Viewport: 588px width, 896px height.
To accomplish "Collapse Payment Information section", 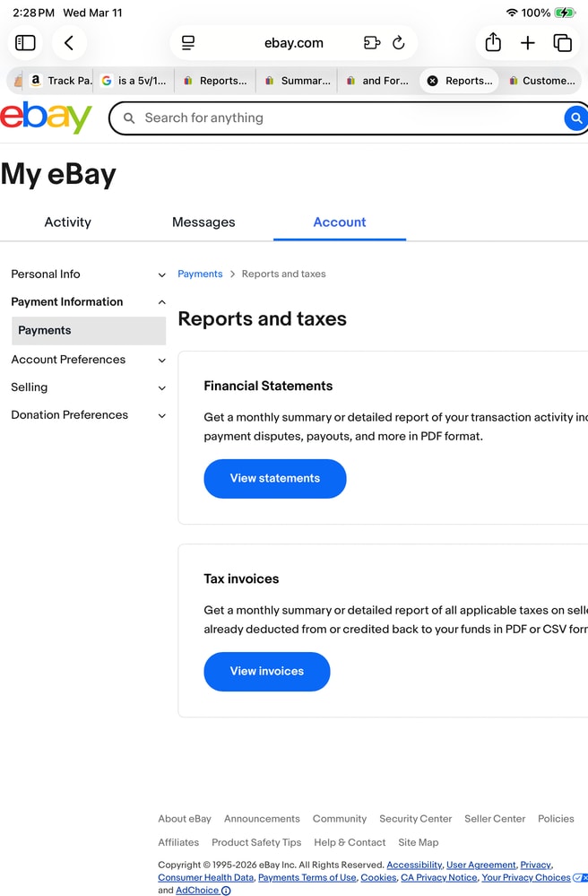I will [x=89, y=301].
